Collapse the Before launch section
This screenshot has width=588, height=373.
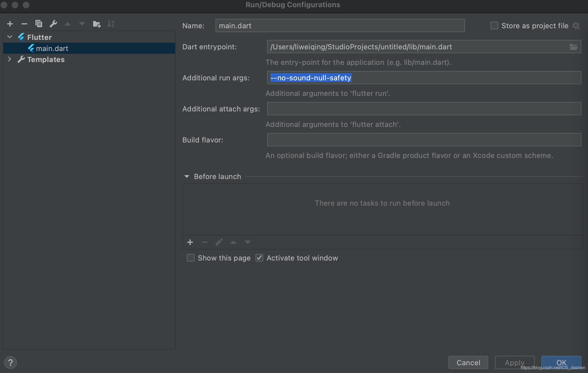(x=187, y=177)
